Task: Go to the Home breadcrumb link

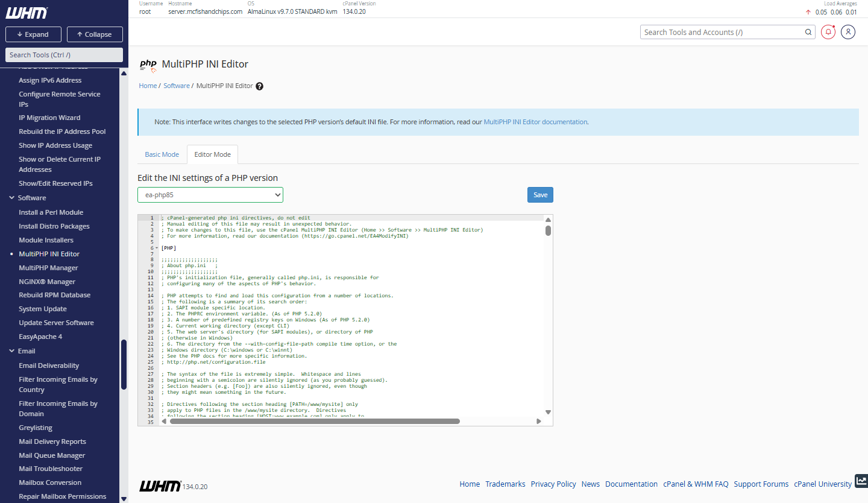Action: point(148,86)
